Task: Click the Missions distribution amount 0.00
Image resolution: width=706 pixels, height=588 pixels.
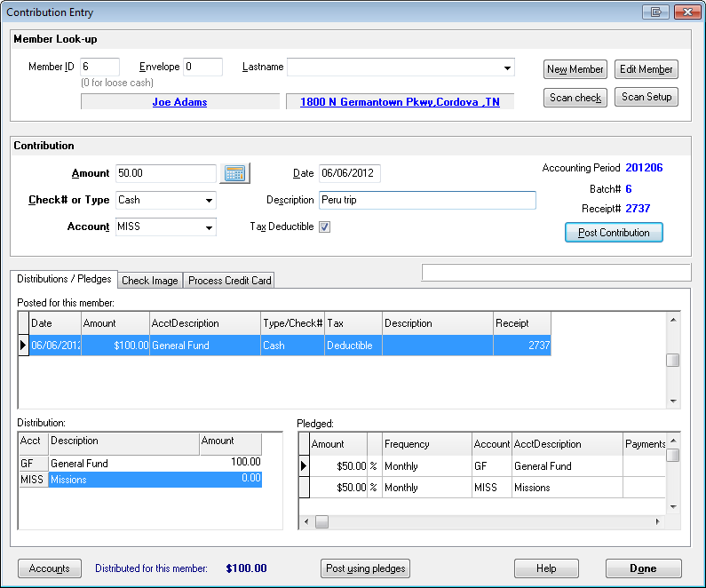Action: [250, 478]
